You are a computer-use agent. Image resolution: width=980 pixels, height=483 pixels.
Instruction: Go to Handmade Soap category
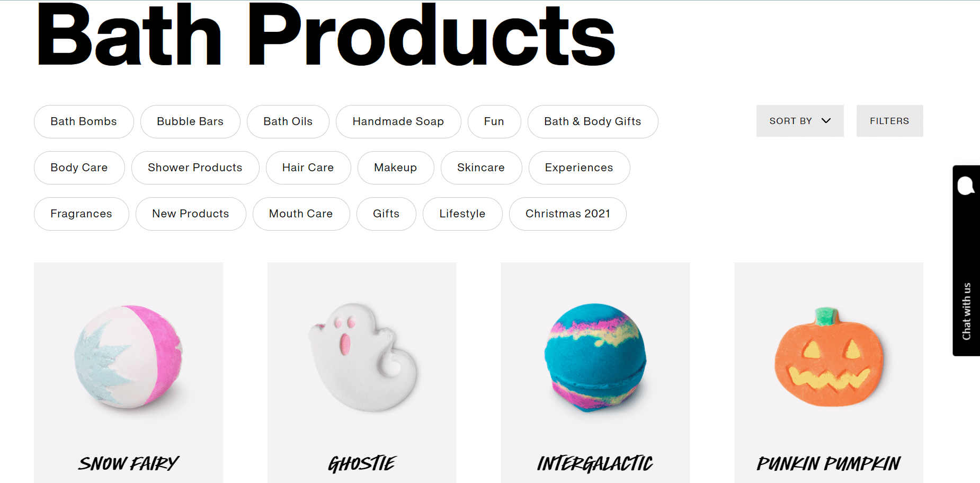point(398,121)
